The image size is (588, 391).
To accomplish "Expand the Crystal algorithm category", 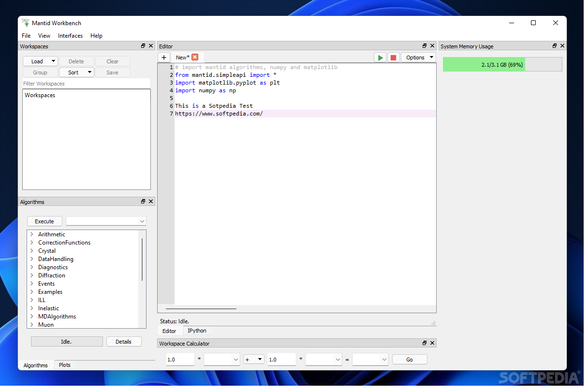I will 32,251.
